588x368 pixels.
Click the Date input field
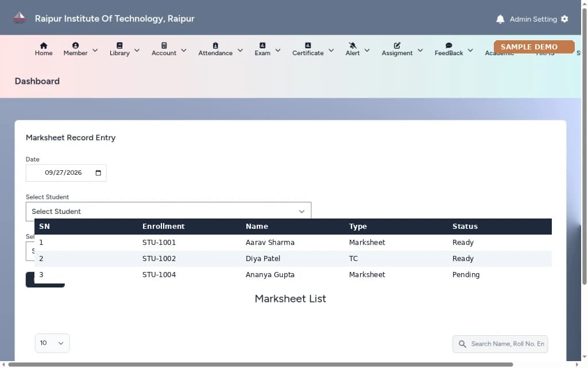(x=66, y=172)
